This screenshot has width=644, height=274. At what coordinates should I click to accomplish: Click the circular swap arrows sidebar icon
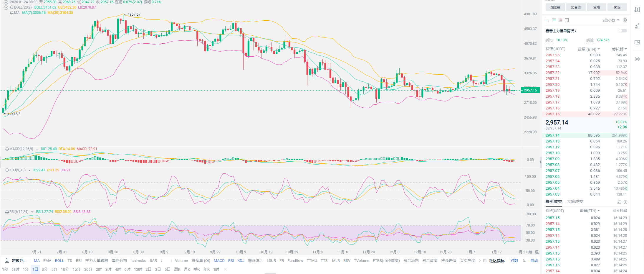637,59
